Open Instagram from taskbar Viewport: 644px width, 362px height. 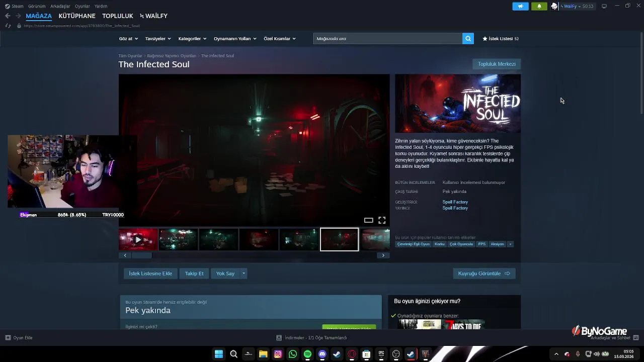point(278,354)
